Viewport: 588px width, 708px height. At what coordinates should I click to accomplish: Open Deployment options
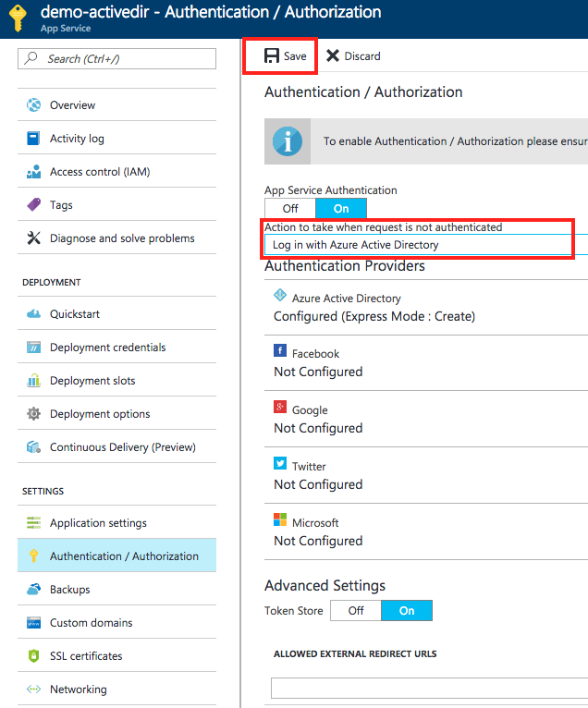pyautogui.click(x=117, y=413)
